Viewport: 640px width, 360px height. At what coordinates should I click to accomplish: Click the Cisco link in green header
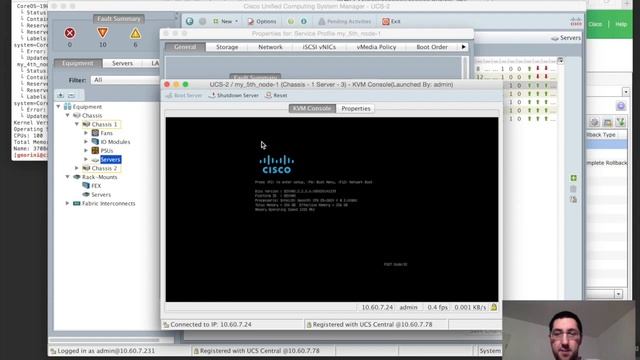click(595, 24)
